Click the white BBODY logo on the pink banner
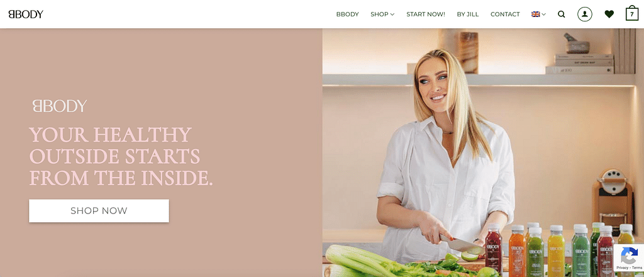The image size is (644, 277). coord(60,106)
